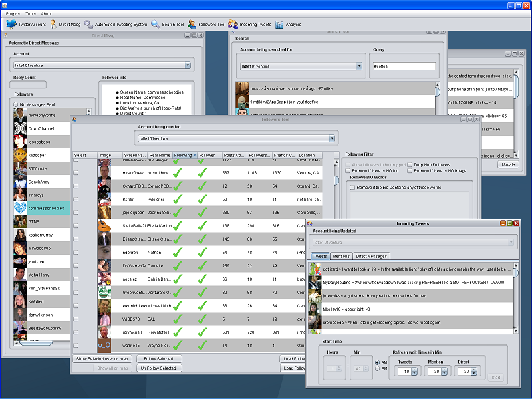Click the Un Follow Selected button
Screen dimensions: 532x399
pyautogui.click(x=159, y=368)
